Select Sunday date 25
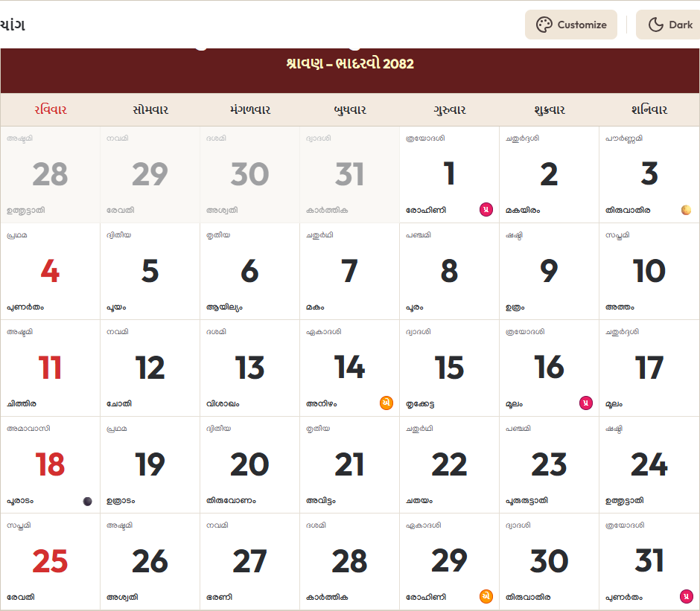Viewport: 700px width, 611px height. pyautogui.click(x=51, y=561)
